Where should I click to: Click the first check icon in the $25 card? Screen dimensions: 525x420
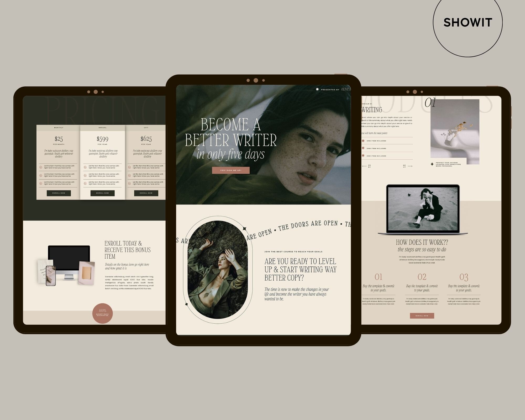41,167
